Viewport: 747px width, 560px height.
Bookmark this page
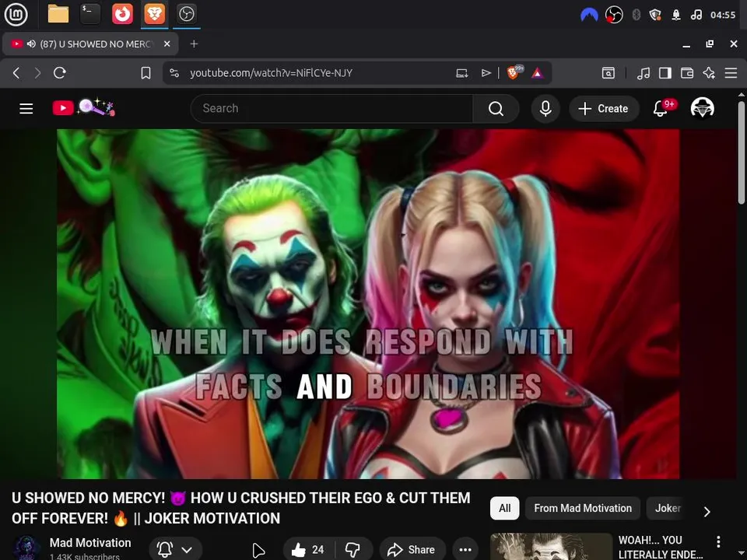tap(146, 73)
